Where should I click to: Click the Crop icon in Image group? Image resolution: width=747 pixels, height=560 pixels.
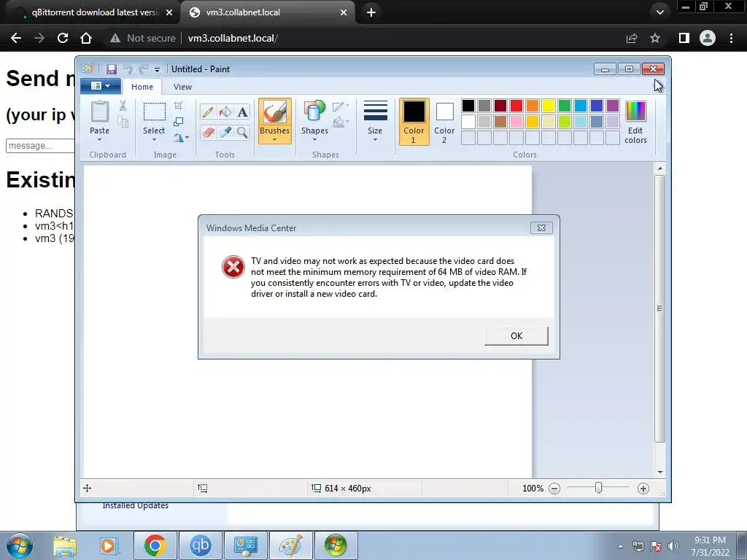179,105
